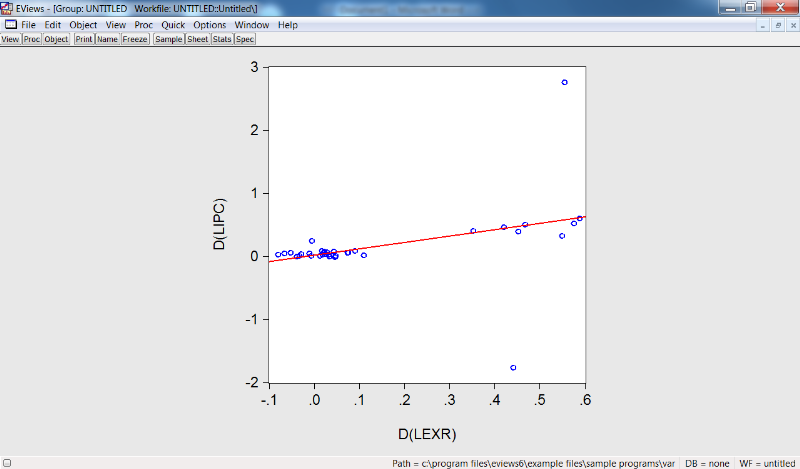Click the red regression line
The height and width of the screenshot is (469, 800).
tap(427, 239)
